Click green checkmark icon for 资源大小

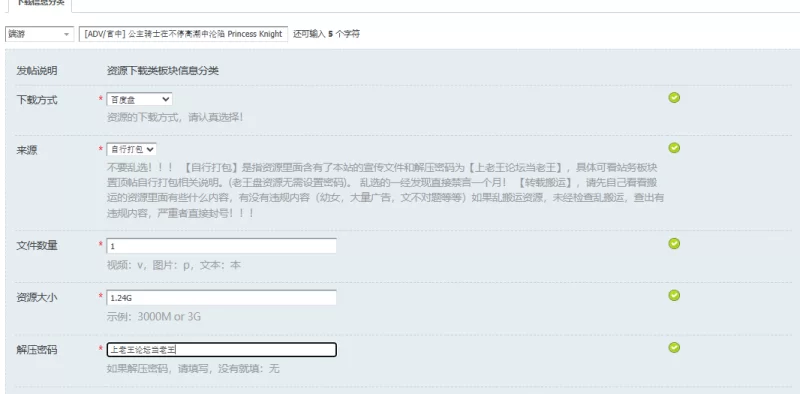coord(674,295)
